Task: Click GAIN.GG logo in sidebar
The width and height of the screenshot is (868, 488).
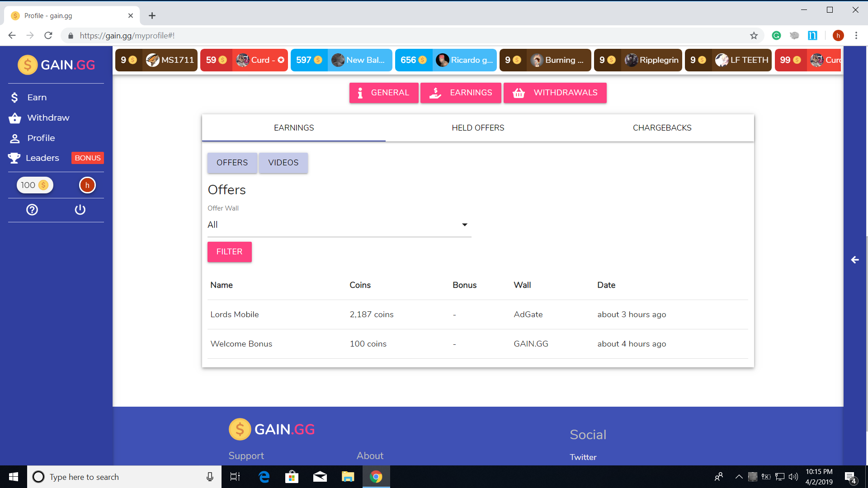Action: click(56, 65)
